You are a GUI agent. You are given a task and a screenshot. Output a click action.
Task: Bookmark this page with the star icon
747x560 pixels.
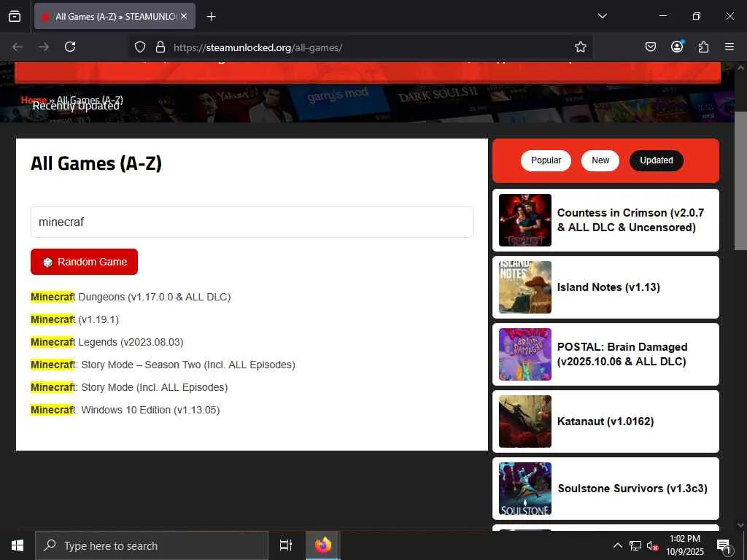point(580,47)
